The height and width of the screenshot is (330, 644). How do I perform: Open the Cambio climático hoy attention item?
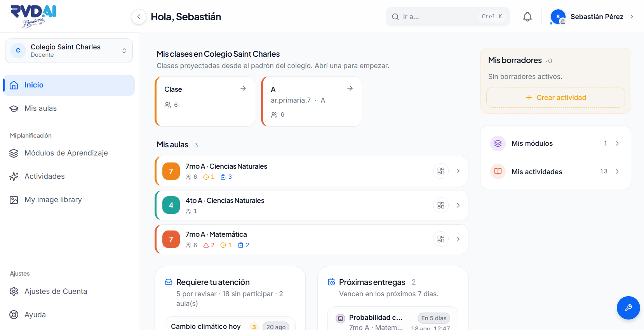point(230,323)
